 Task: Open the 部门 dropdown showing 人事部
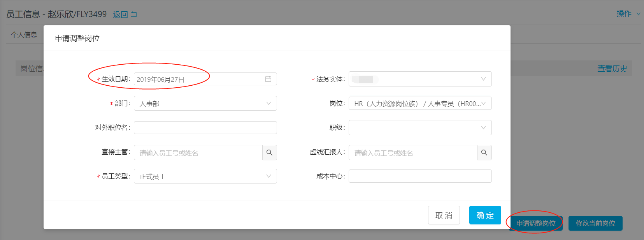click(x=205, y=103)
